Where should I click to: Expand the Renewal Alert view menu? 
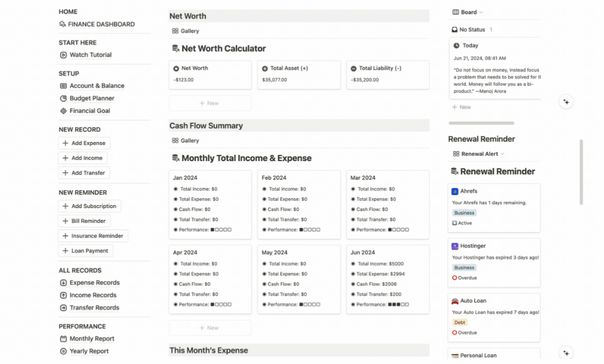(x=478, y=154)
